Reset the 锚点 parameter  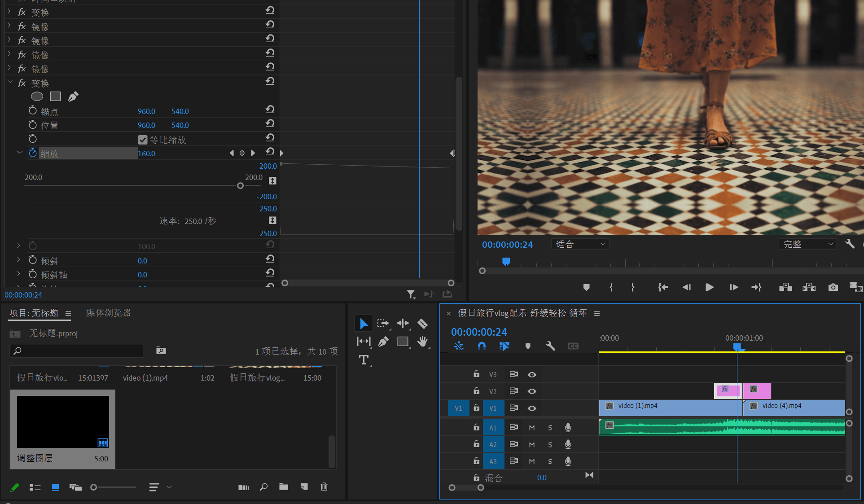pyautogui.click(x=270, y=110)
